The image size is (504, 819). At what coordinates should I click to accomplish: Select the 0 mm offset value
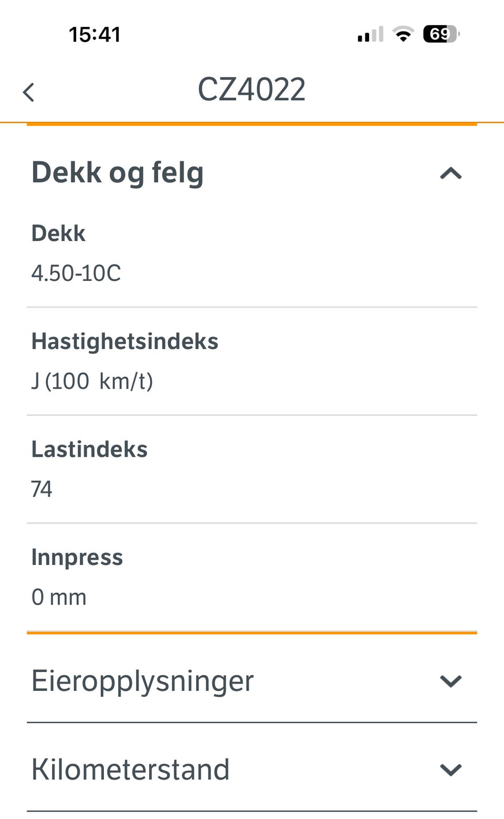pos(59,597)
